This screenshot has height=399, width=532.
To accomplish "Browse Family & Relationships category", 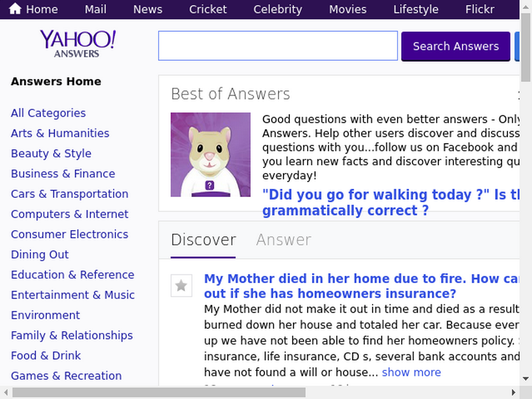I will (72, 335).
